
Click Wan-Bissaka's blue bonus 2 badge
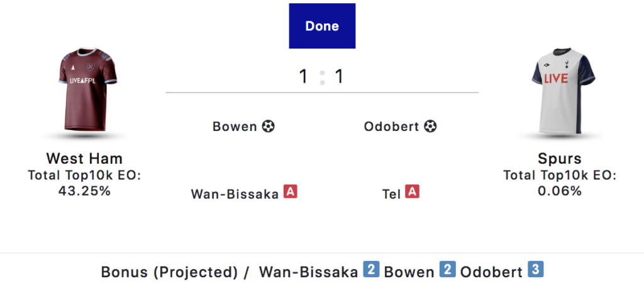(x=372, y=270)
